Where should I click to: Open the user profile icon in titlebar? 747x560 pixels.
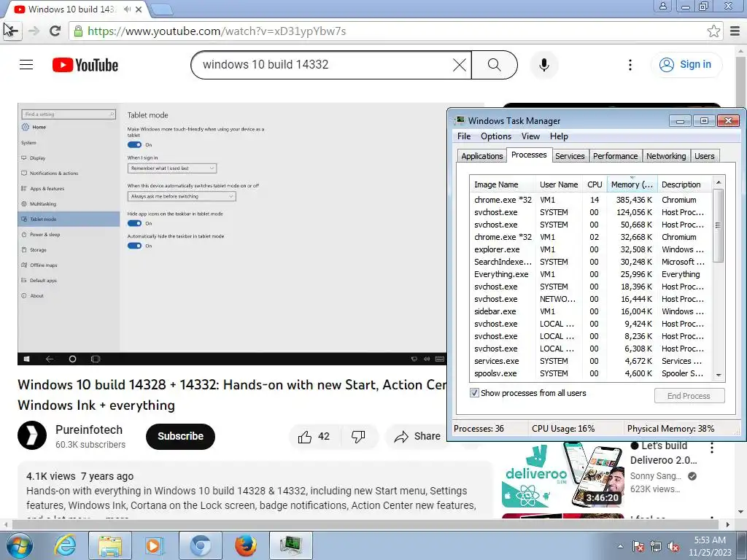662,6
